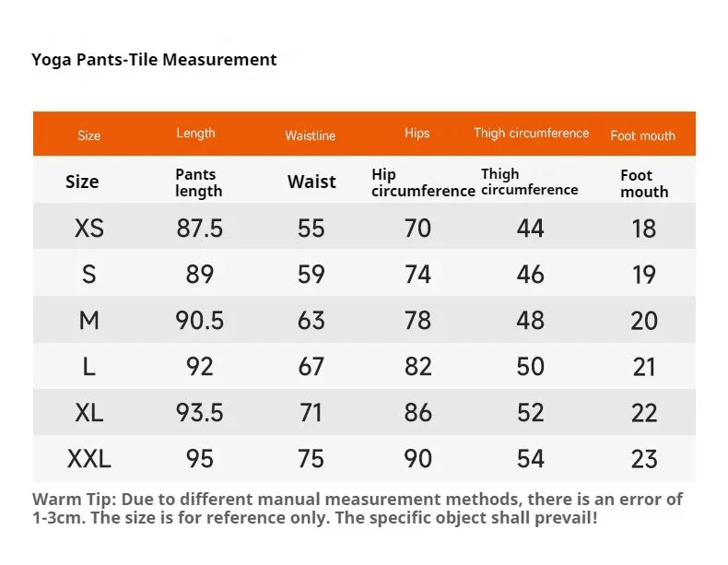Select the Thigh circumference orange header

point(531,134)
